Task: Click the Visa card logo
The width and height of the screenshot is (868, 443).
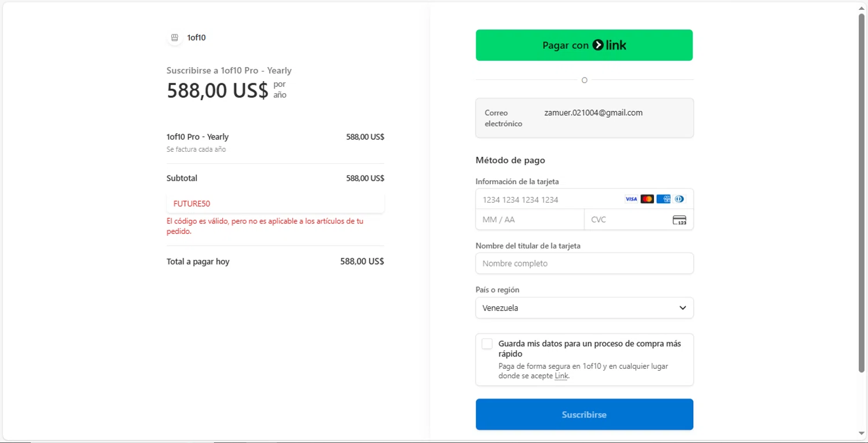Action: click(631, 199)
